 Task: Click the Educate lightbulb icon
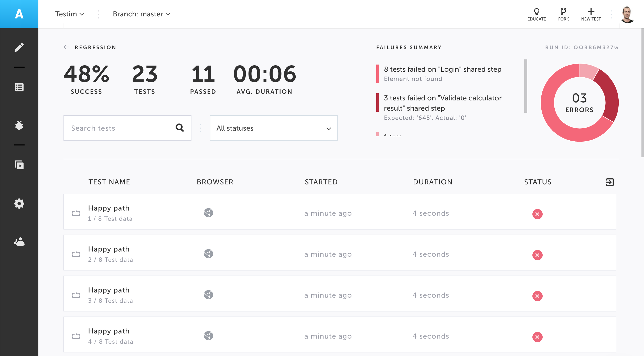(x=536, y=12)
